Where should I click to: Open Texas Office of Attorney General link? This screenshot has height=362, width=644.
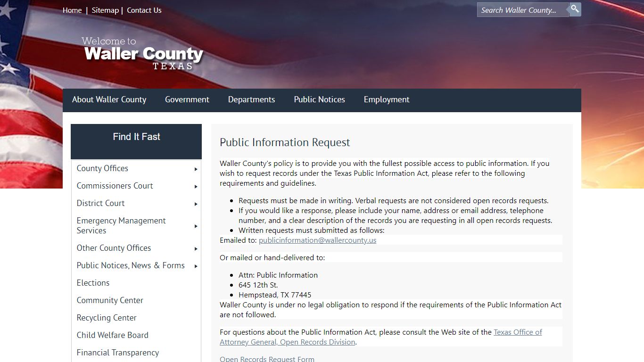pos(381,337)
